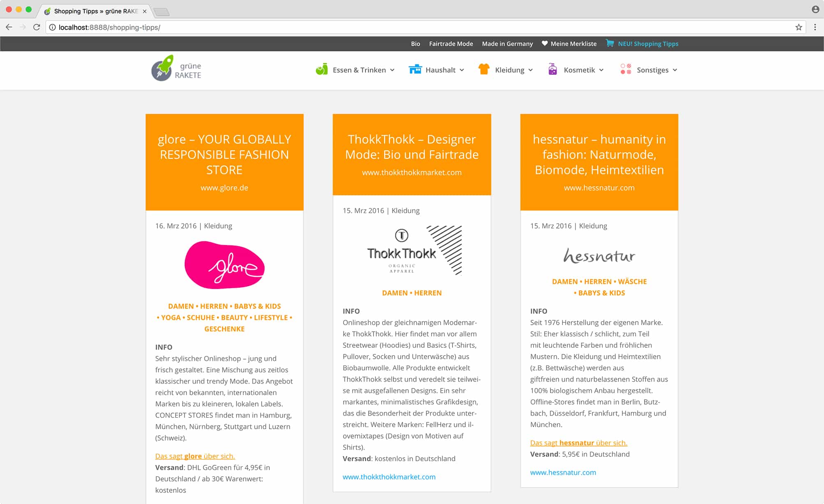Click 'INFO' heading in hessnatur card
The height and width of the screenshot is (504, 824).
point(539,311)
